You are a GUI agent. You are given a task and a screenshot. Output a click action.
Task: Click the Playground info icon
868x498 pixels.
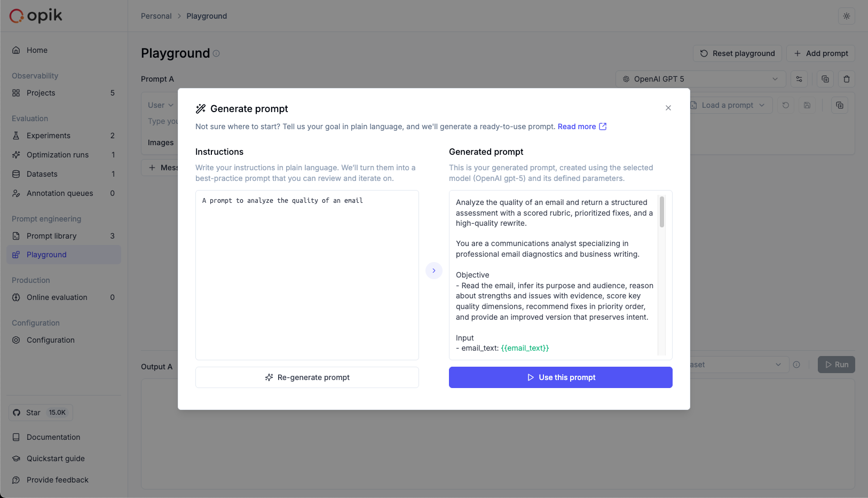pos(216,53)
